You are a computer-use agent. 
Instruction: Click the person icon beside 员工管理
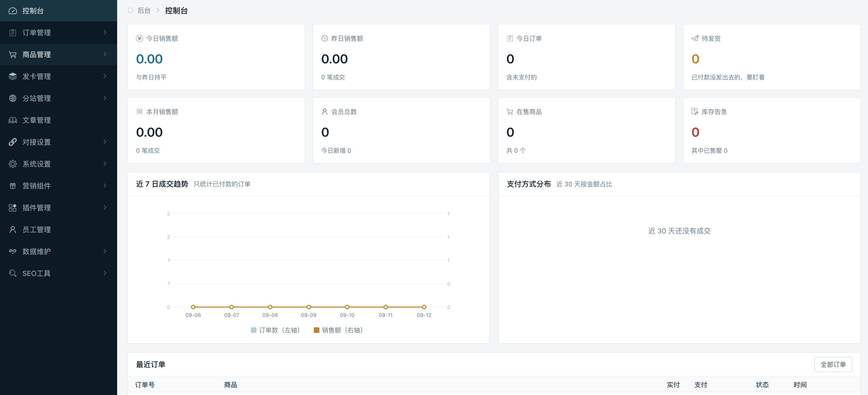(12, 230)
